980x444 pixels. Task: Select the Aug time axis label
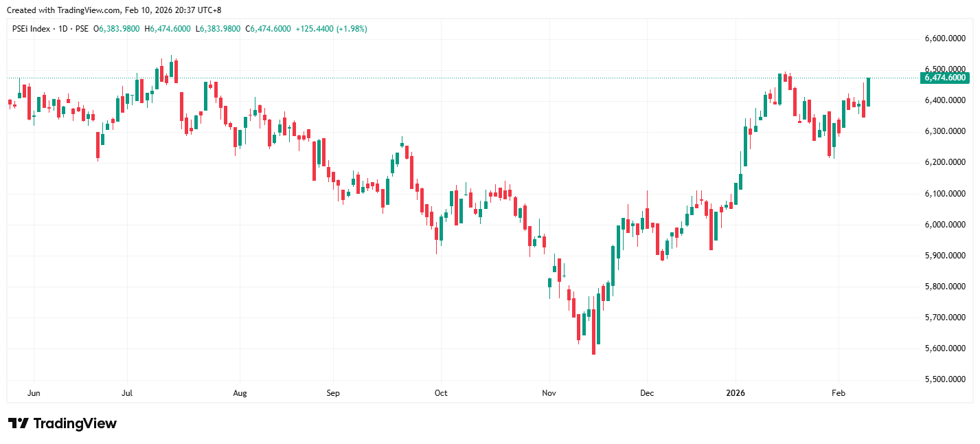240,393
